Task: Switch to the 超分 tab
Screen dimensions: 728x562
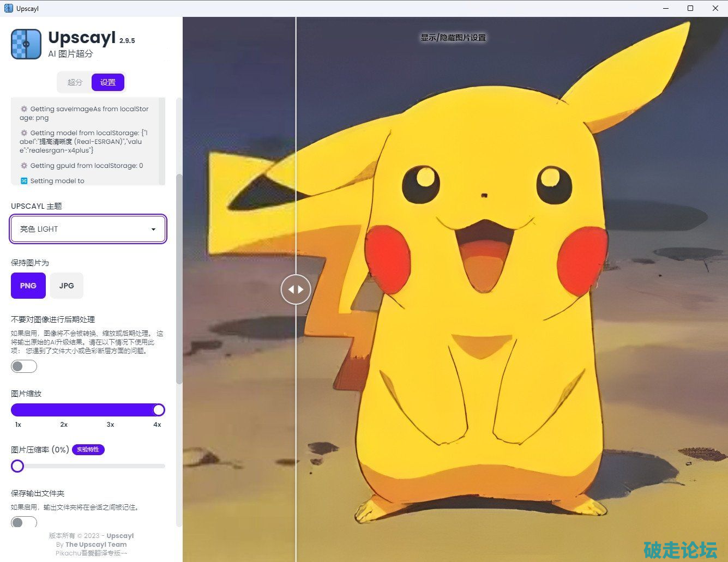Action: 75,82
